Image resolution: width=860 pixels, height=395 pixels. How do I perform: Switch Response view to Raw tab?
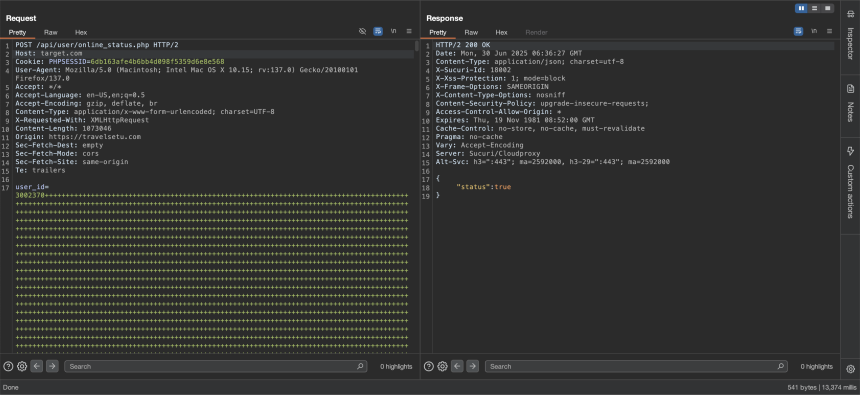(471, 32)
